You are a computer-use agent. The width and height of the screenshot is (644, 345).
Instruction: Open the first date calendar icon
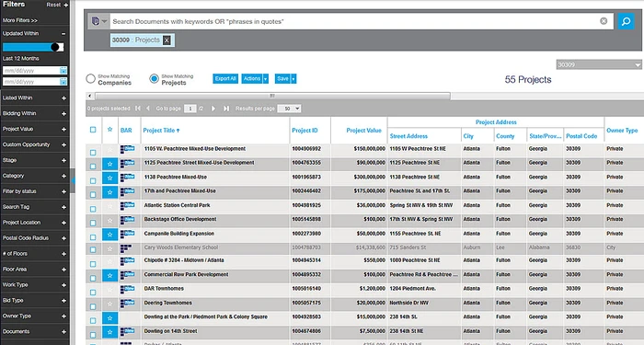[63, 71]
